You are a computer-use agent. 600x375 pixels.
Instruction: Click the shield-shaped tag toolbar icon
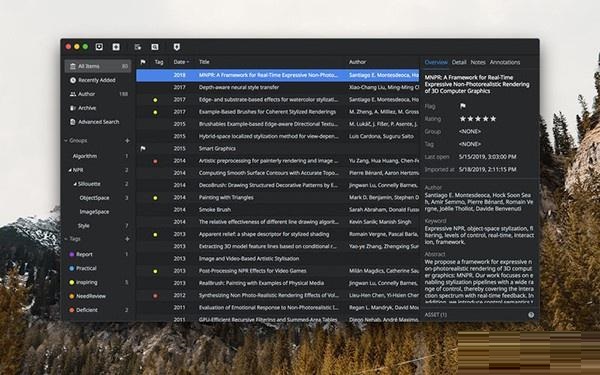click(176, 47)
